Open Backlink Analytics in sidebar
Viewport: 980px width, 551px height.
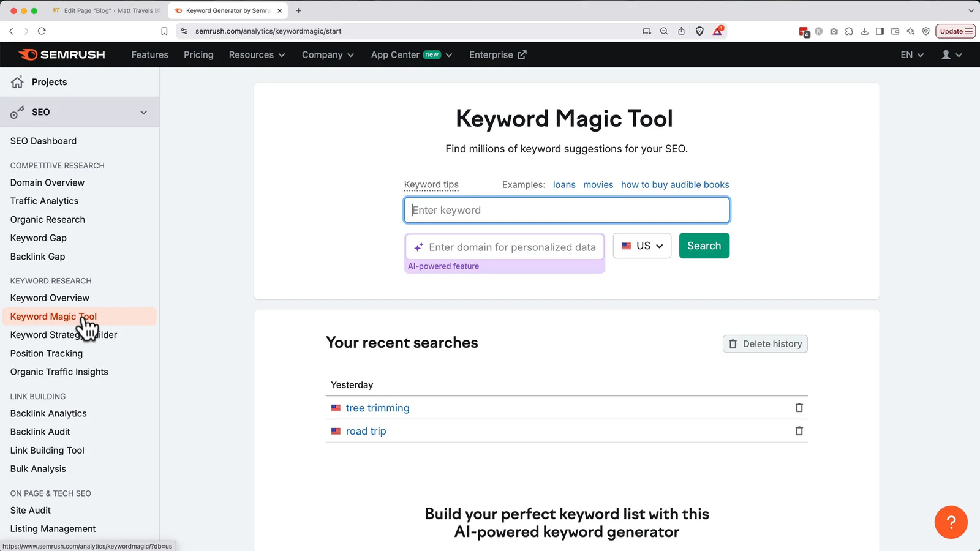pyautogui.click(x=48, y=413)
